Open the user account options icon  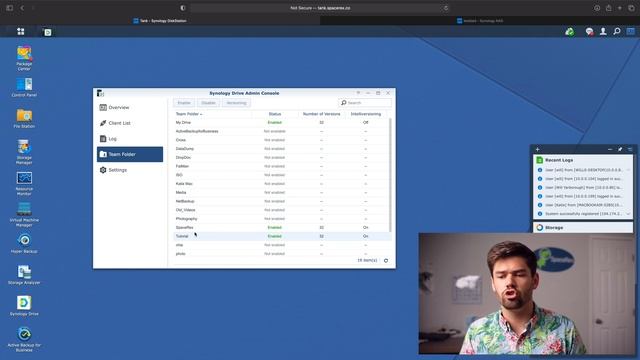pos(603,31)
